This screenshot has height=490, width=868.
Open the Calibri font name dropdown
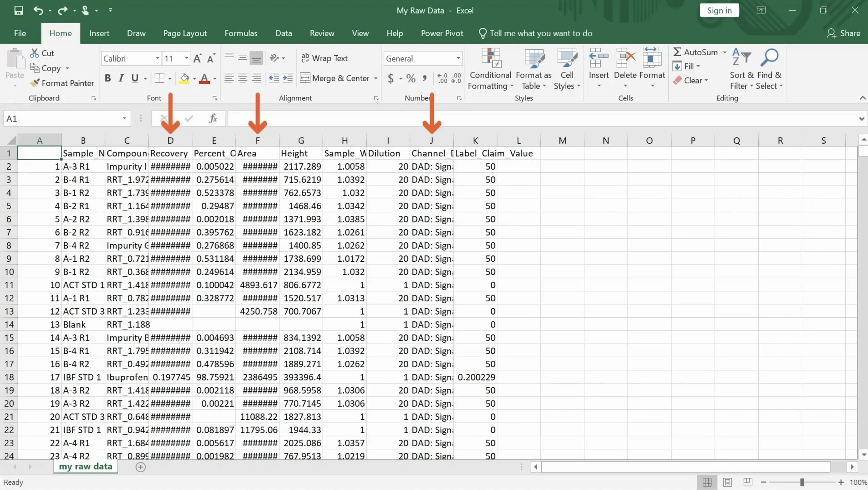(158, 58)
